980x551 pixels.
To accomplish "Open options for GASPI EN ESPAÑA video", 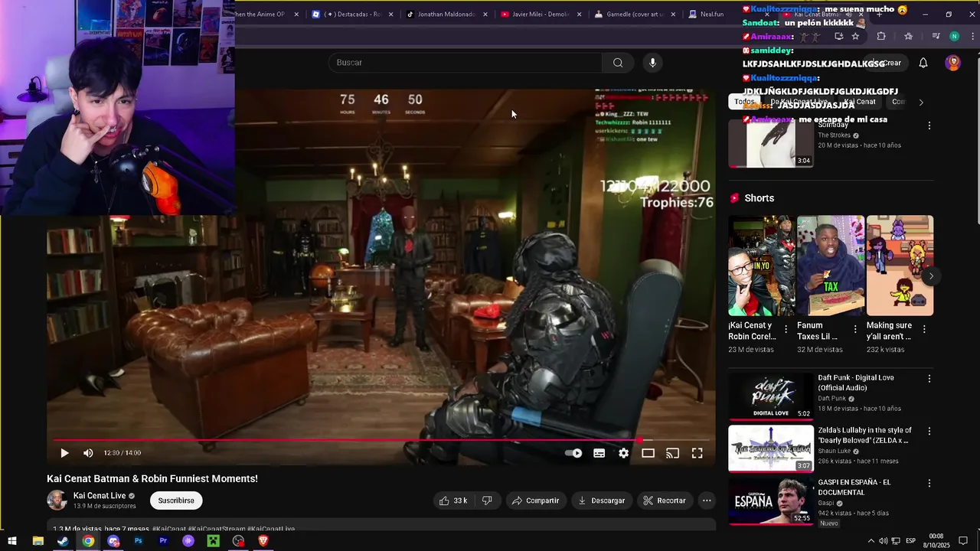I will tap(929, 484).
